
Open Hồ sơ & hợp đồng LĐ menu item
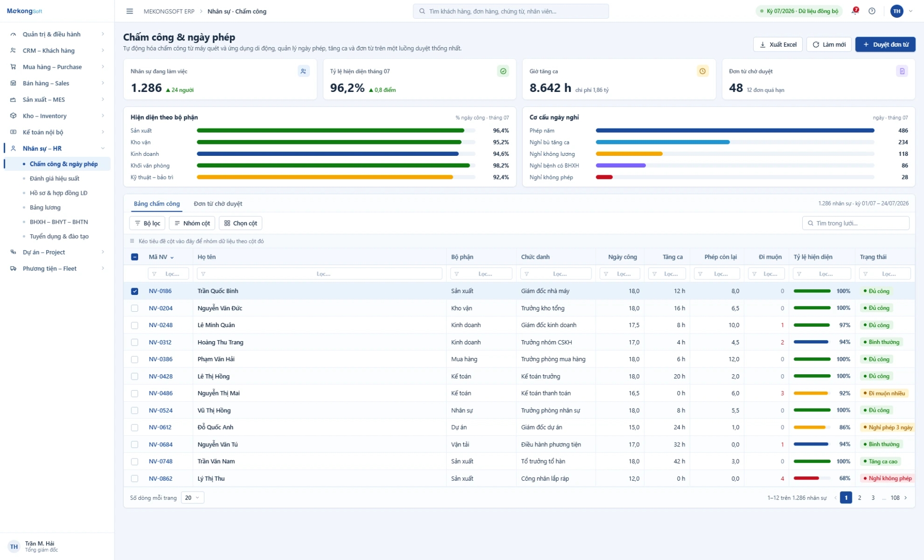[x=59, y=193]
